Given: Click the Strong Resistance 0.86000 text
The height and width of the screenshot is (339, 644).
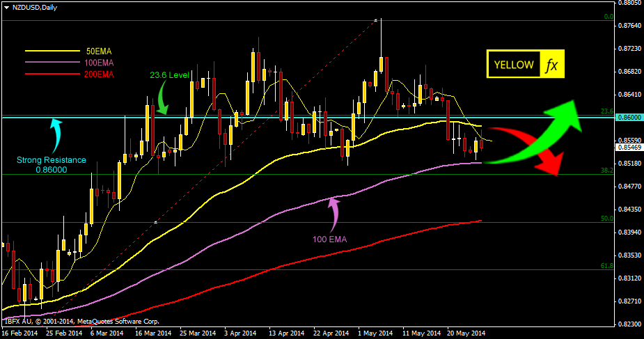Looking at the screenshot, I should [x=52, y=164].
